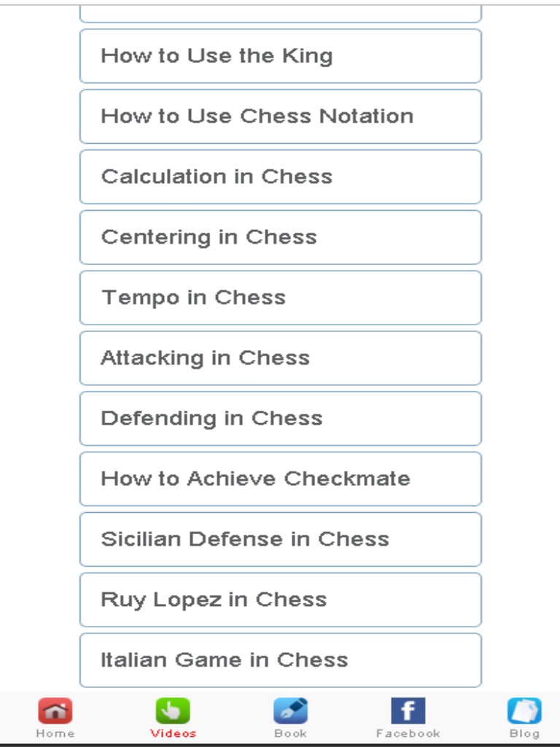Viewport: 560px width, 747px height.
Task: Open the Facebook icon
Action: [408, 711]
